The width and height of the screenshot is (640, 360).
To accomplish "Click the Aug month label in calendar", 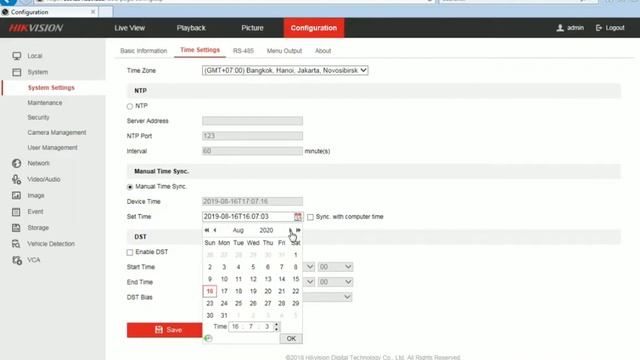I will coord(238,230).
